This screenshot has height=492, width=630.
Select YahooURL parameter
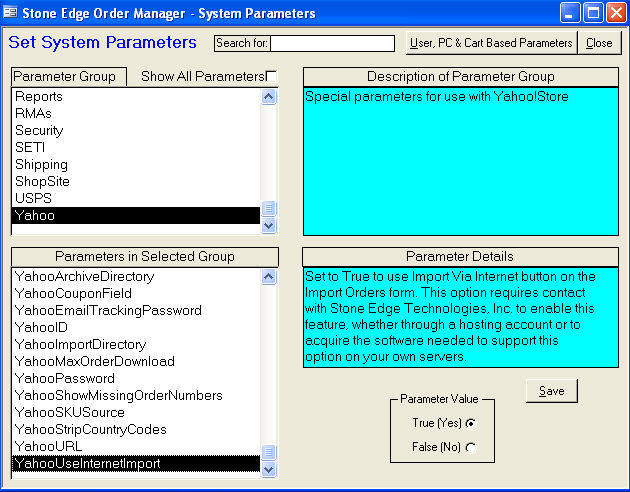tap(136, 446)
